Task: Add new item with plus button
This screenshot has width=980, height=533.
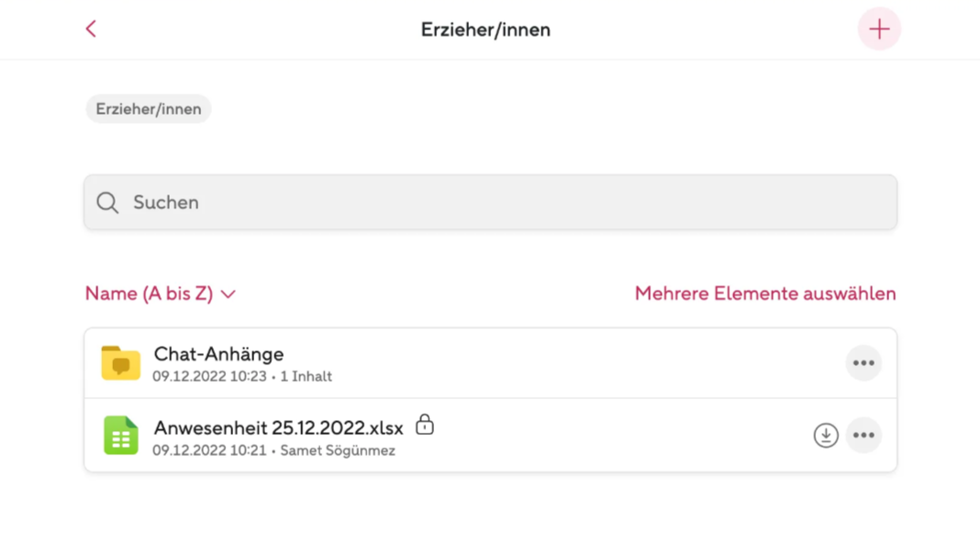Action: tap(879, 28)
